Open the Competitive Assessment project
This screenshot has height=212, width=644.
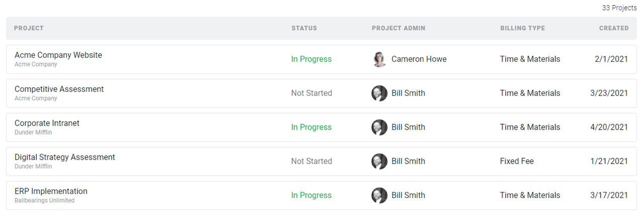click(59, 89)
